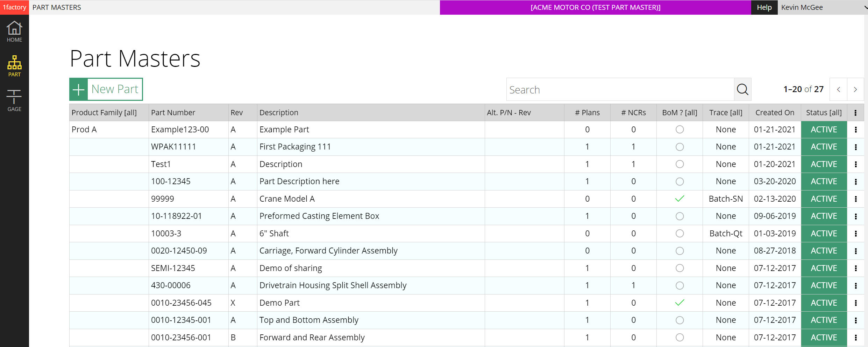Toggle BoM checkmark for part 99999
The width and height of the screenshot is (868, 347).
pyautogui.click(x=680, y=199)
